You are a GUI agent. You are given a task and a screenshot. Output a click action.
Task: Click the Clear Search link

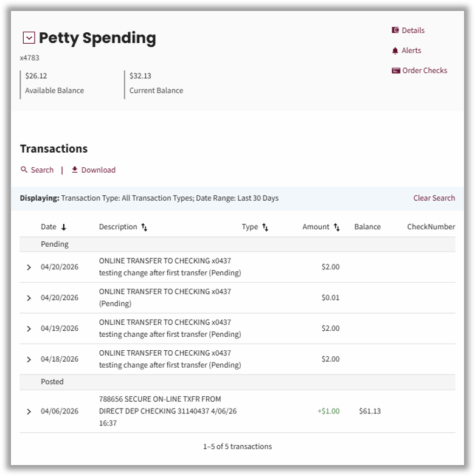pyautogui.click(x=434, y=198)
